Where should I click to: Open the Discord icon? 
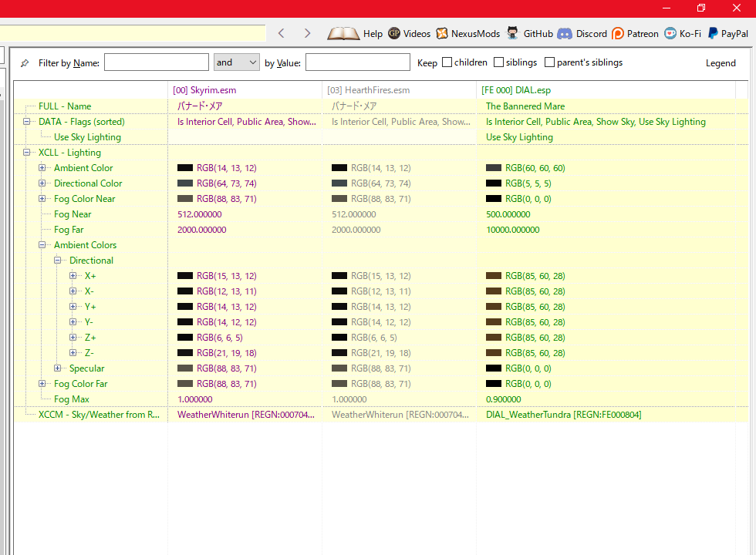565,33
